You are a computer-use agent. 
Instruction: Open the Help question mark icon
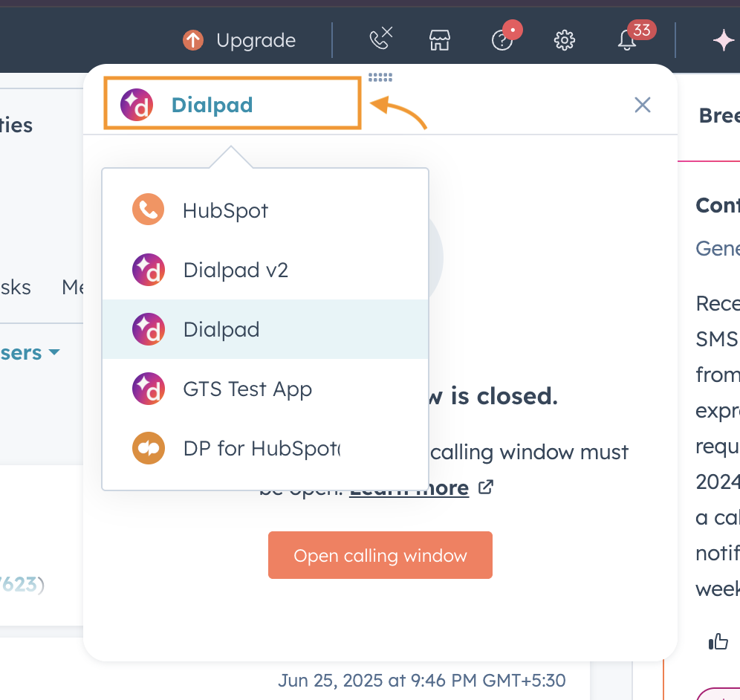point(502,40)
